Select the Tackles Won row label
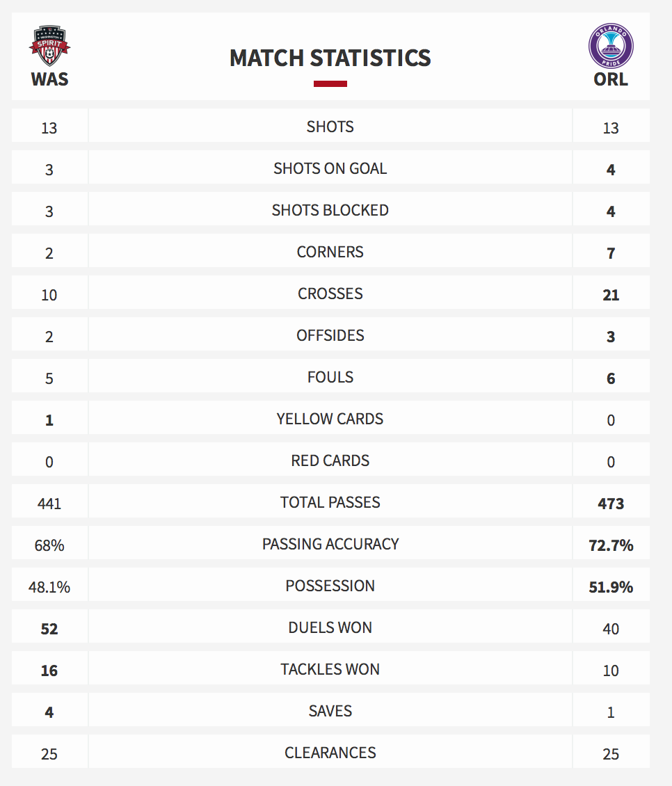The height and width of the screenshot is (786, 672). (330, 669)
